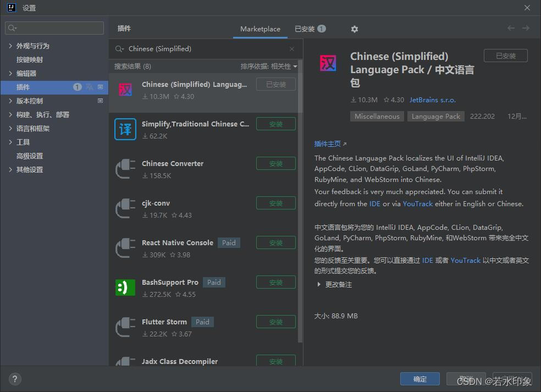Open the YouTrack link in English description
Screen dimensions: 541x392
417,203
